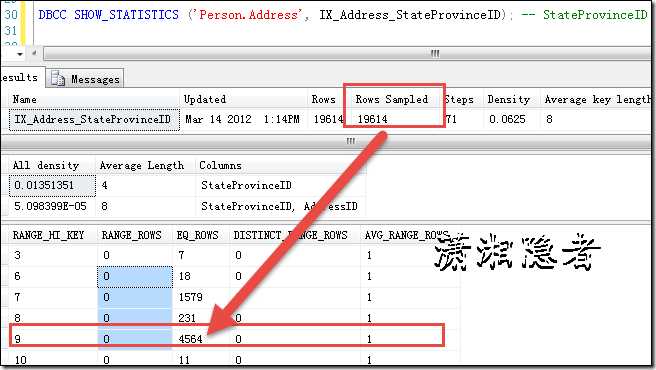
Task: Click the Average key length column header
Action: click(597, 100)
